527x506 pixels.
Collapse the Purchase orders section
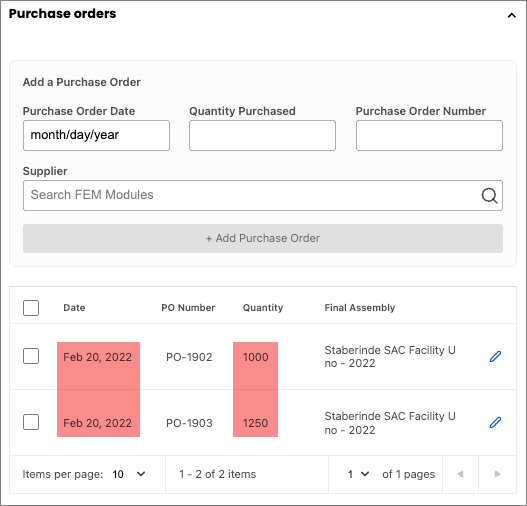coord(512,15)
